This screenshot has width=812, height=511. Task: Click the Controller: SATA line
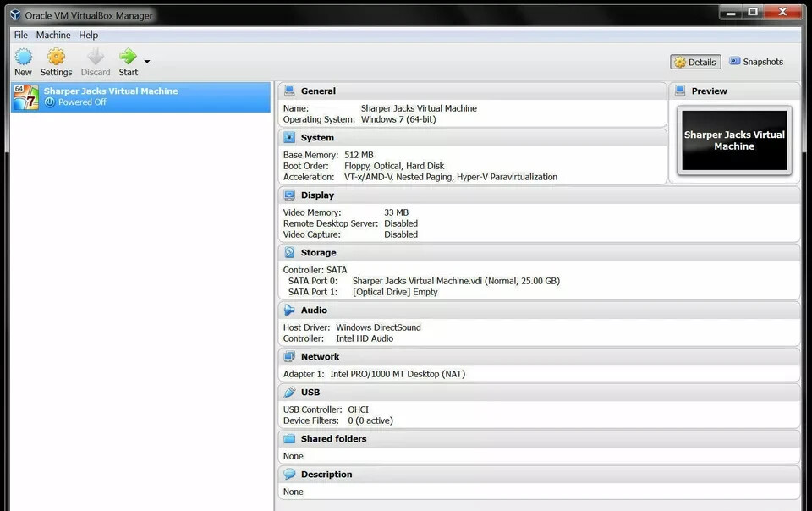tap(315, 270)
